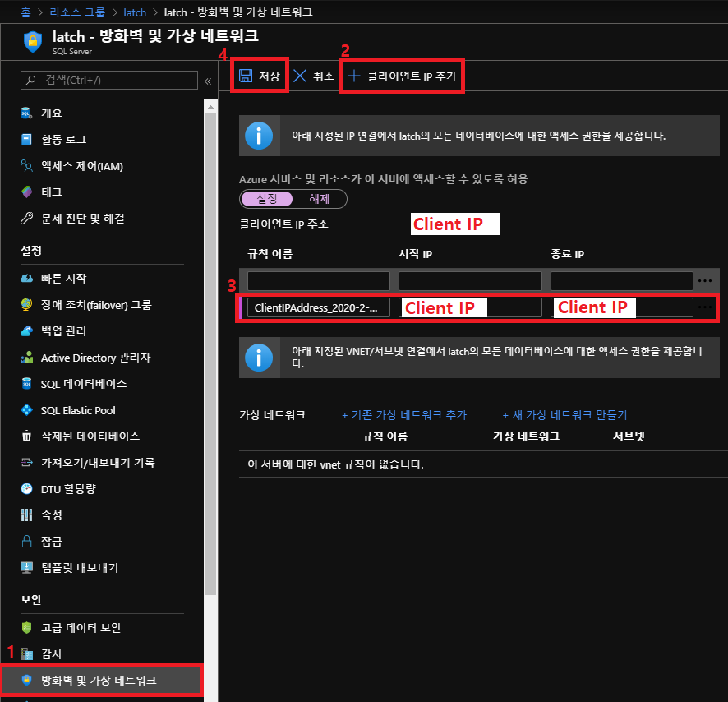Click the SQL 데이터베이스 icon

tap(26, 384)
